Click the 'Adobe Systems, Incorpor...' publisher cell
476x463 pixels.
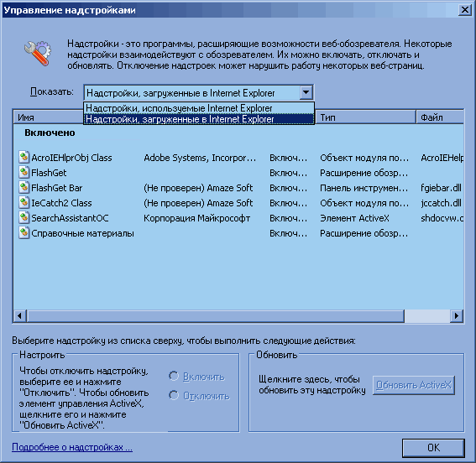click(200, 158)
